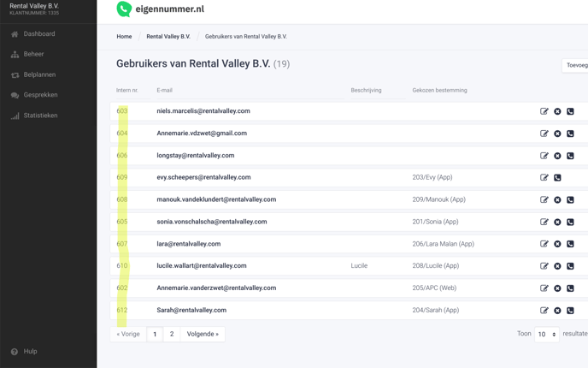
Task: Click phone icon for Sarah@rentalvalley.com row
Action: click(570, 311)
